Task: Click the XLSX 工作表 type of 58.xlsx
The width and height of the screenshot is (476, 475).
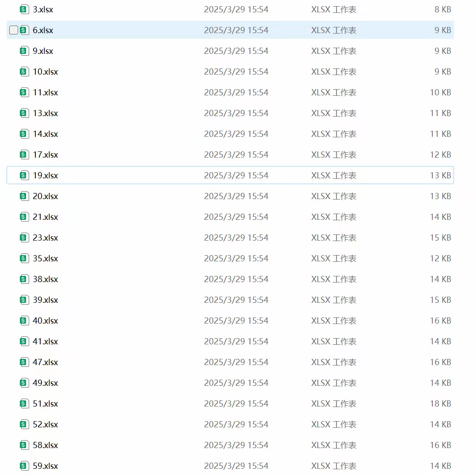Action: click(x=334, y=445)
